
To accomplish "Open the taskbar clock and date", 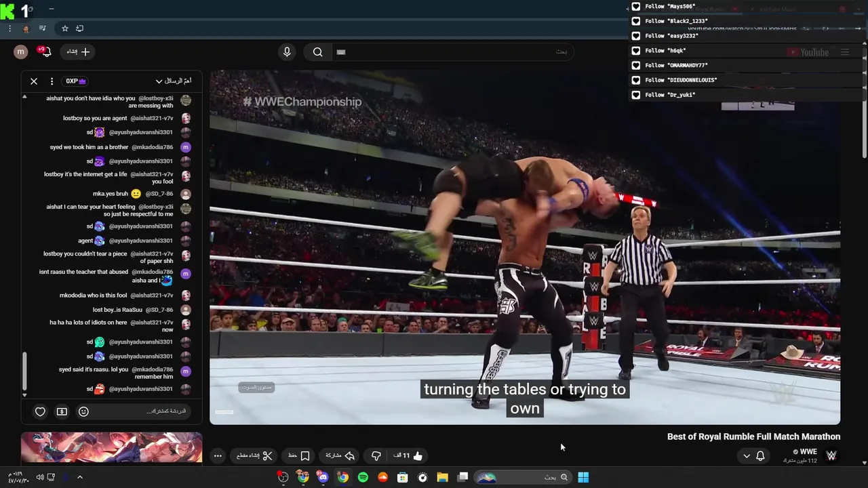I will tap(18, 477).
